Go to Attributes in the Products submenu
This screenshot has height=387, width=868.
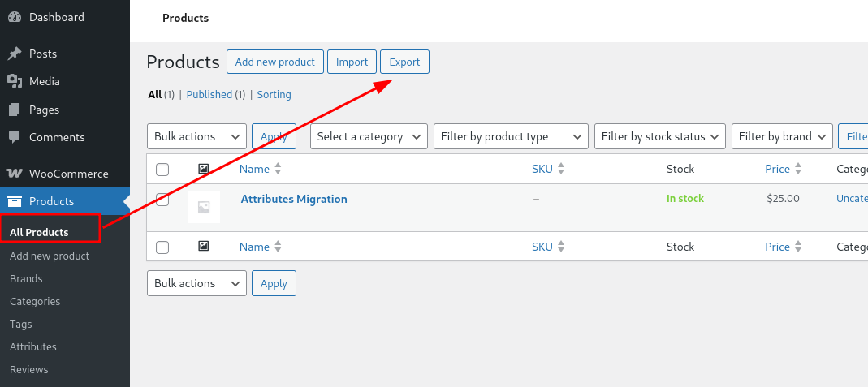(33, 346)
